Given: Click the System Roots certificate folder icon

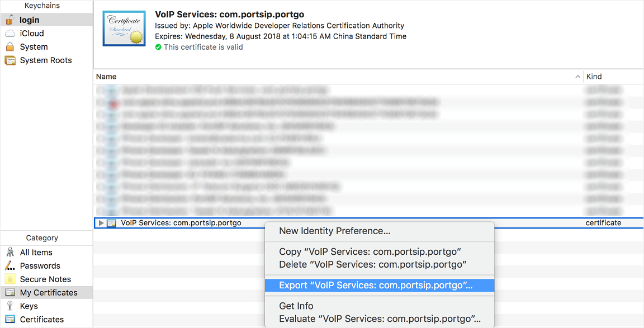Looking at the screenshot, I should tap(10, 60).
